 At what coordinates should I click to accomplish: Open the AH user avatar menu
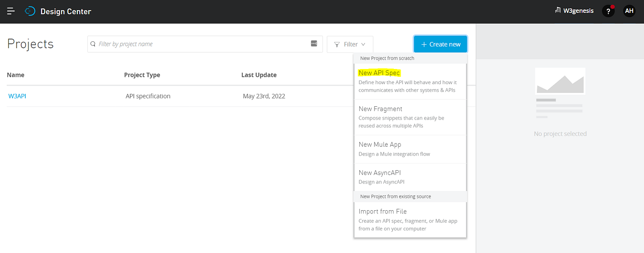629,11
